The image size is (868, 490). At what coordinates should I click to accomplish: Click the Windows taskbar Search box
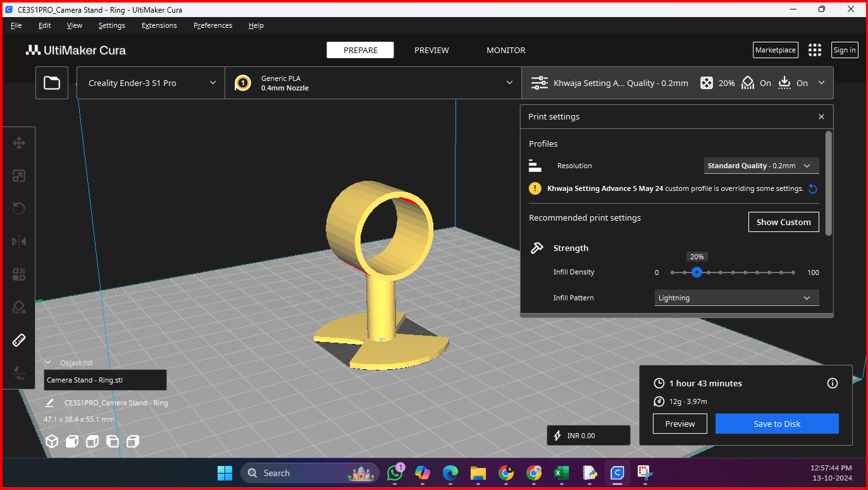pos(310,473)
